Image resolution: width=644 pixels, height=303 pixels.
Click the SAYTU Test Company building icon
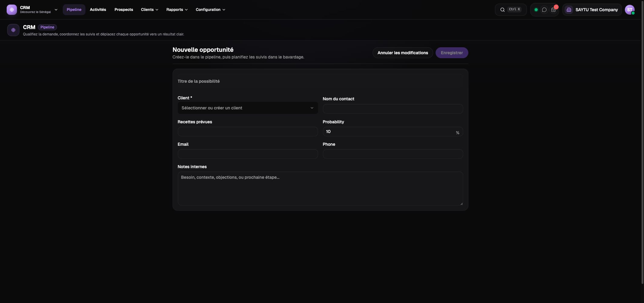[x=569, y=10]
